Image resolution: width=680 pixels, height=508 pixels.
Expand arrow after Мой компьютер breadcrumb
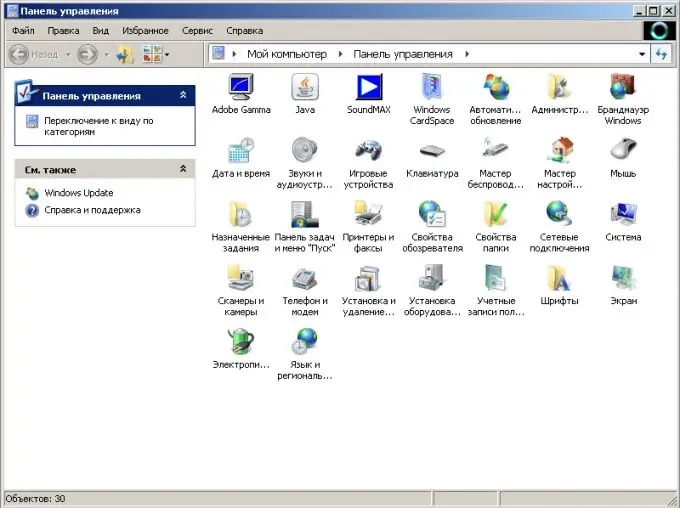[340, 54]
